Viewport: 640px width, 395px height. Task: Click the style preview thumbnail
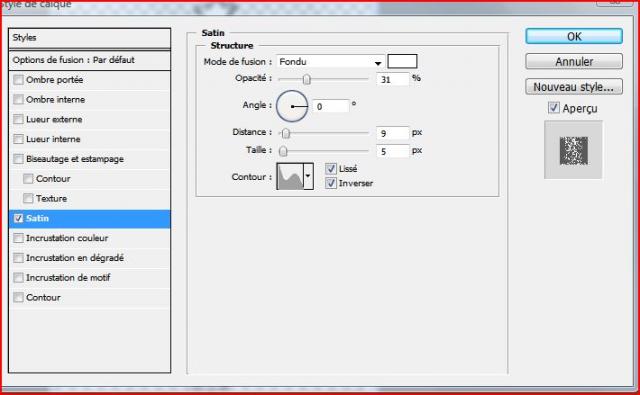573,150
